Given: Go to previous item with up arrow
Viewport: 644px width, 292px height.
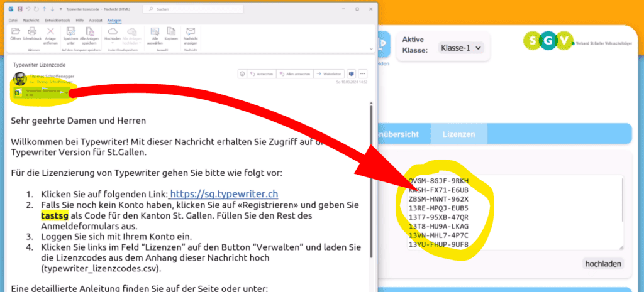Looking at the screenshot, I should point(44,9).
